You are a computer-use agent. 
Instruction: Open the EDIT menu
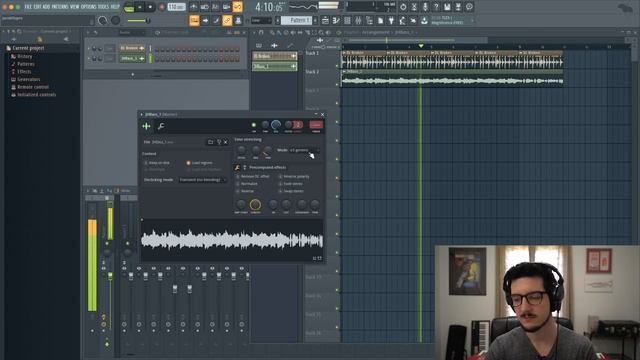click(x=37, y=7)
